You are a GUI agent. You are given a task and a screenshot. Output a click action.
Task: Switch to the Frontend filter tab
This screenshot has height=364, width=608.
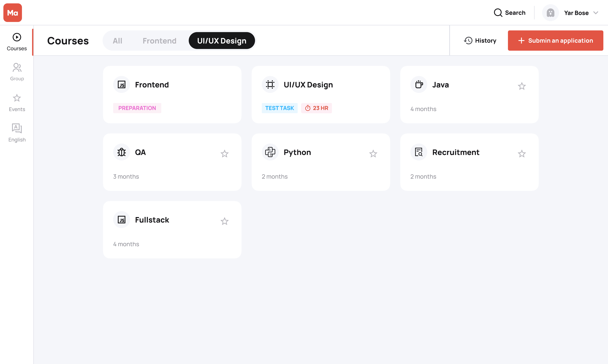pyautogui.click(x=159, y=41)
